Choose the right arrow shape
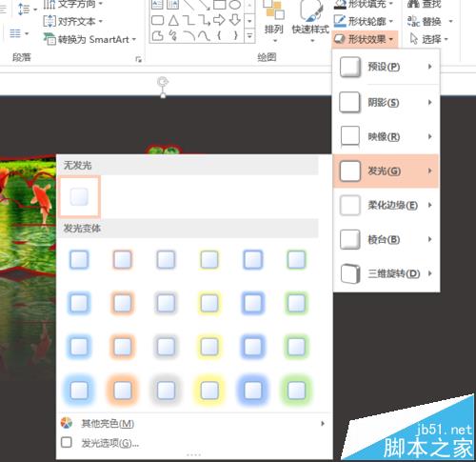The image size is (476, 462). click(219, 20)
